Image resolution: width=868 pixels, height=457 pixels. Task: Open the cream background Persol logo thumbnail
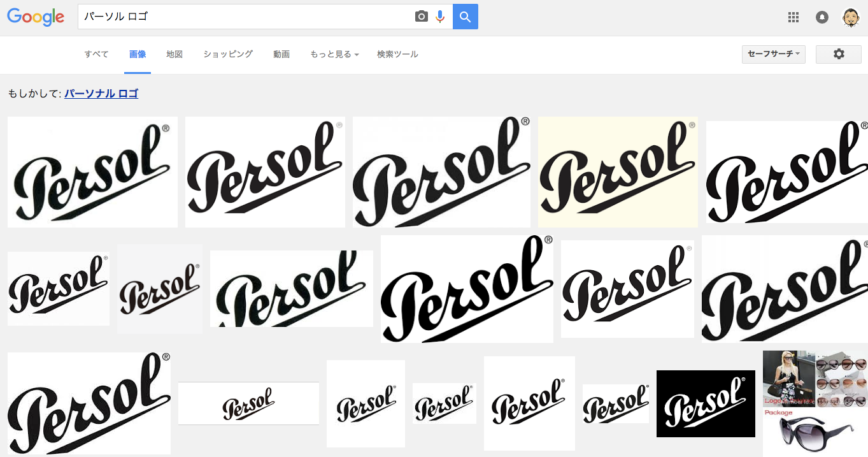(x=618, y=172)
